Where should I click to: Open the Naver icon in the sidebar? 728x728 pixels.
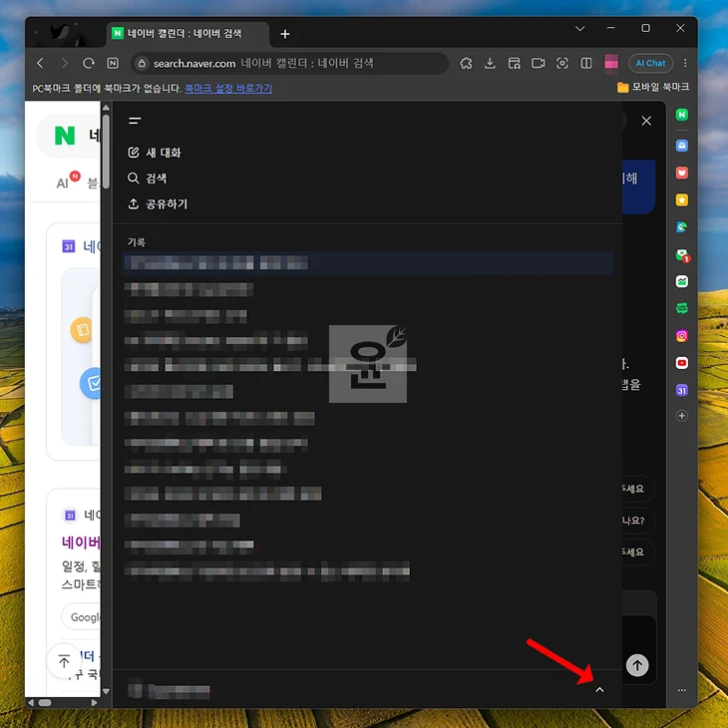[x=681, y=115]
